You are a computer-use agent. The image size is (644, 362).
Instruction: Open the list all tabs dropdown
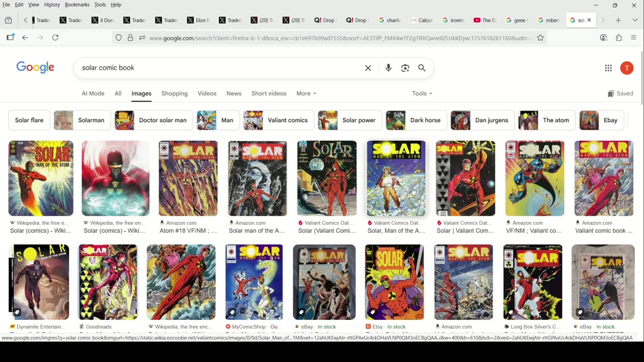pos(635,20)
